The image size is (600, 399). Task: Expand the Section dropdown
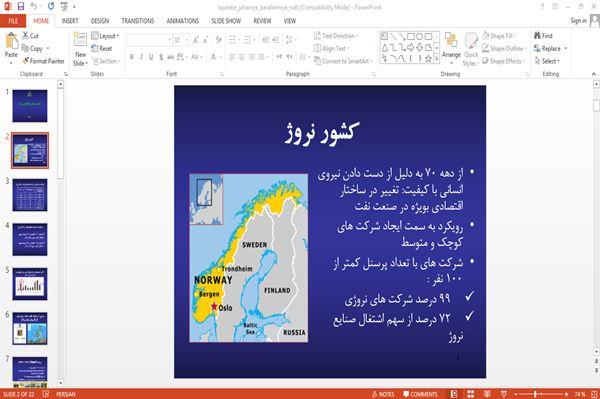pos(106,61)
